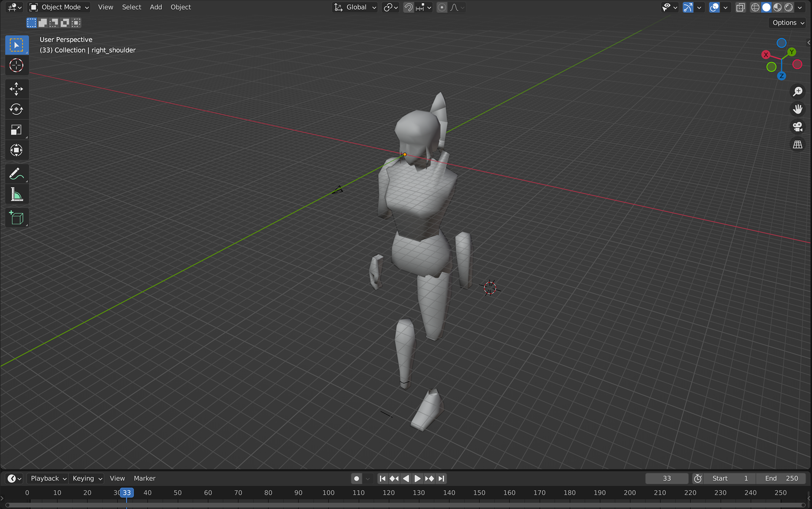
Task: Select the Select Box tool
Action: click(16, 45)
